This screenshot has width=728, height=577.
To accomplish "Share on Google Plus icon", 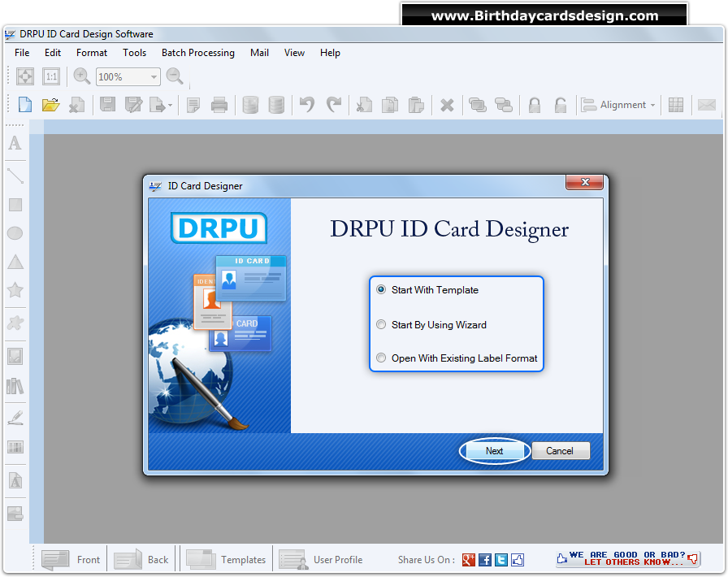I will click(x=469, y=560).
